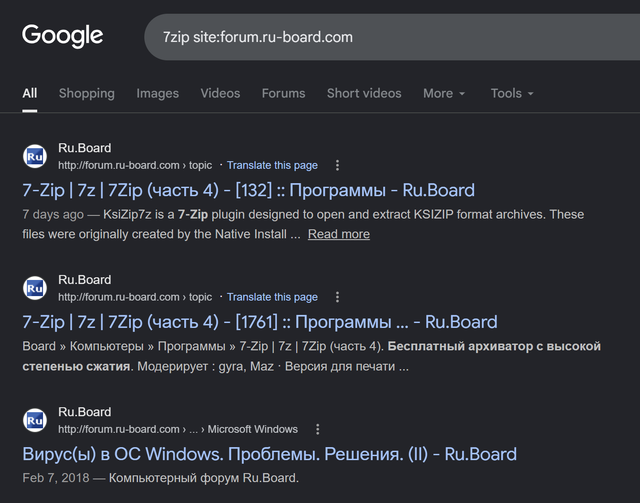Open the 7-Zip (часть 4) - [132] result title
The height and width of the screenshot is (503, 640).
249,190
